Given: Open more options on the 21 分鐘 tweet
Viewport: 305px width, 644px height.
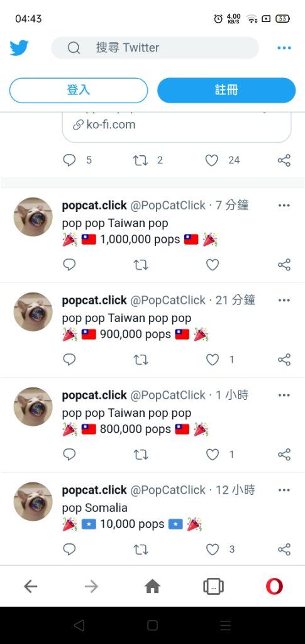Looking at the screenshot, I should coord(284,300).
